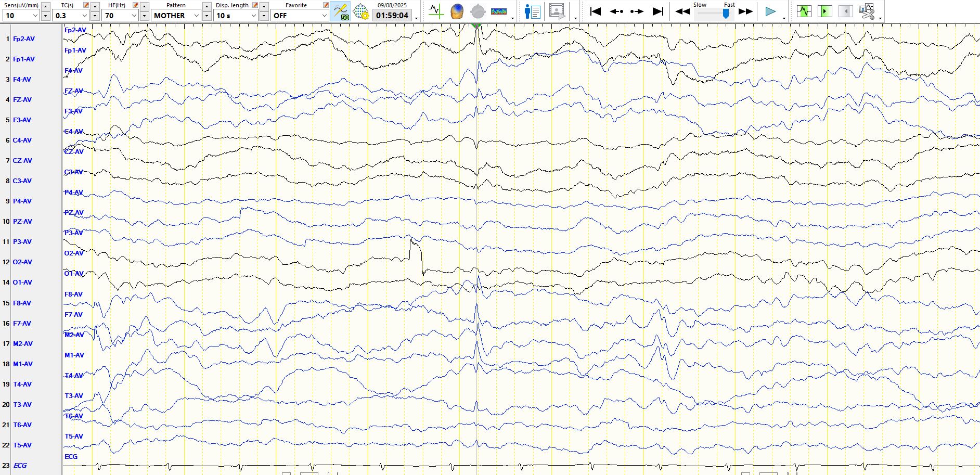Open the patient information icon
Image resolution: width=980 pixels, height=475 pixels.
coord(532,11)
